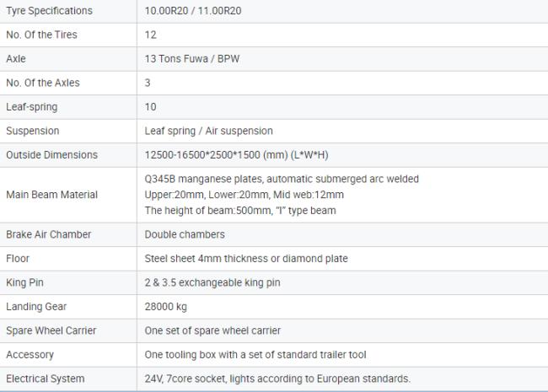Select the Double chambers value
This screenshot has width=548, height=392.
click(185, 234)
